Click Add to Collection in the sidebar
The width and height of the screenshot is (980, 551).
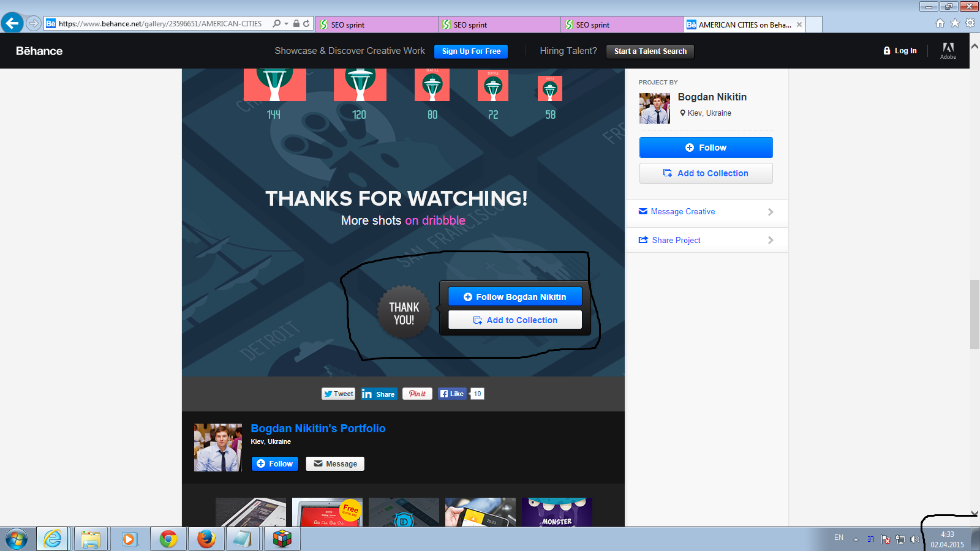[706, 173]
